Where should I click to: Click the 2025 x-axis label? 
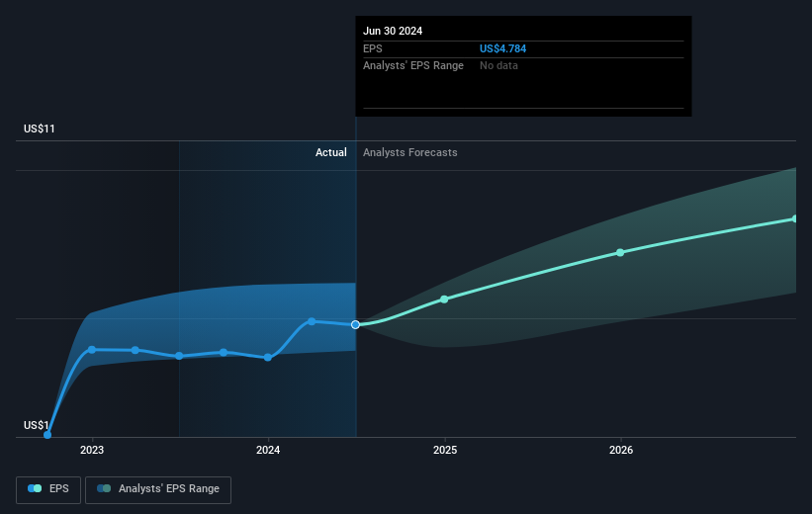click(x=444, y=451)
